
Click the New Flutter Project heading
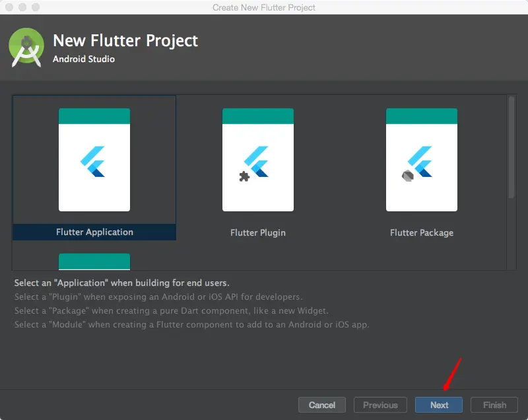(x=125, y=40)
